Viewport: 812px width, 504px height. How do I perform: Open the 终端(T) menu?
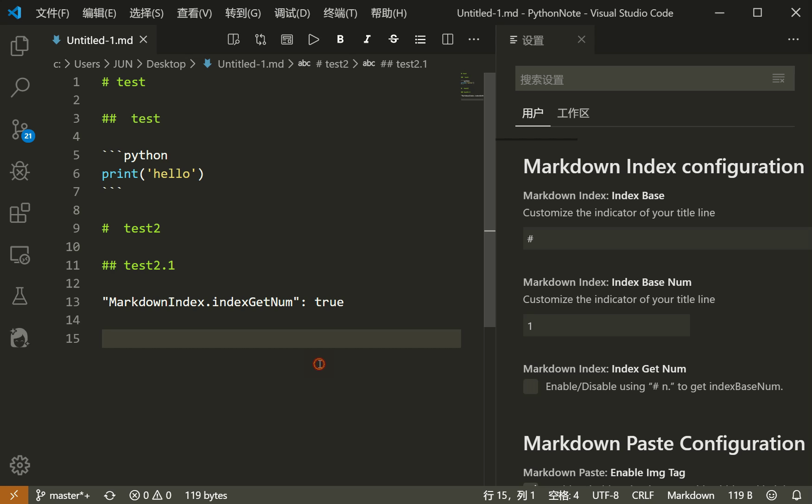click(340, 13)
